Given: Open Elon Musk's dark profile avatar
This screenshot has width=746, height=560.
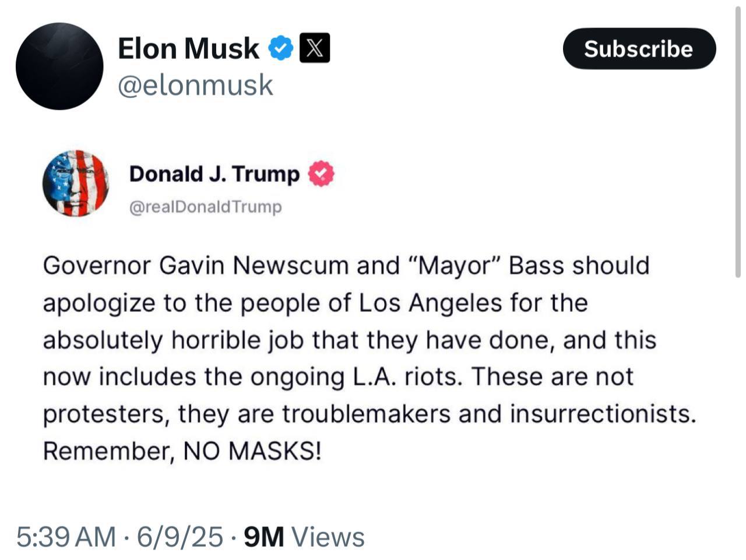Looking at the screenshot, I should (x=59, y=66).
